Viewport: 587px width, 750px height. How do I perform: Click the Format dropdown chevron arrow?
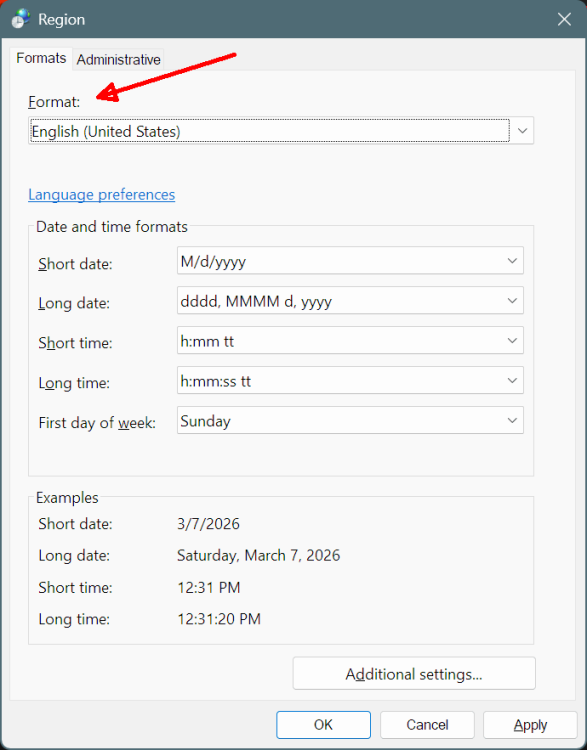[x=522, y=131]
